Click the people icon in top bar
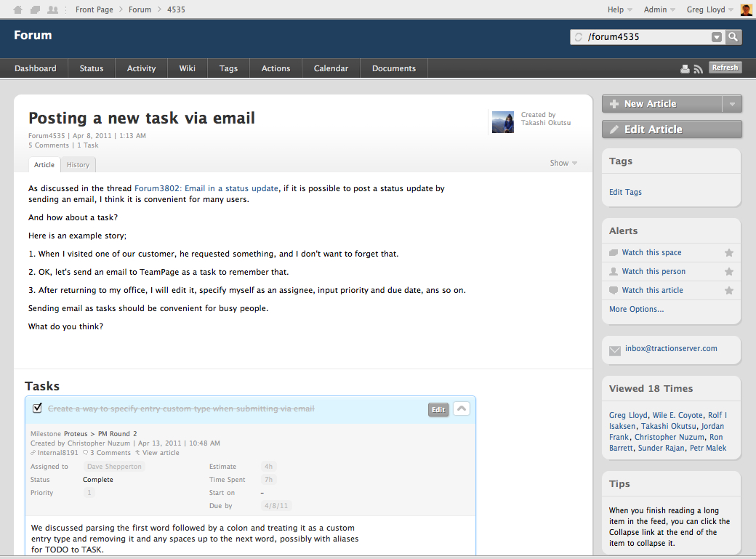 point(52,9)
